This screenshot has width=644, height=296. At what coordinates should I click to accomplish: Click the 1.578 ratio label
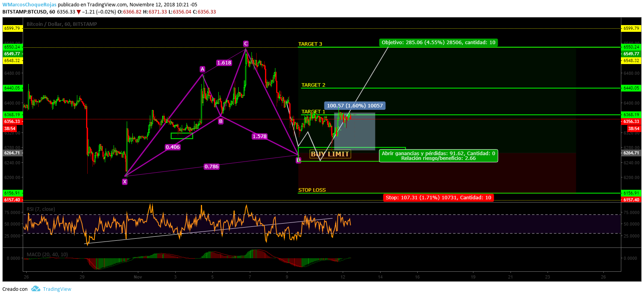coord(259,136)
